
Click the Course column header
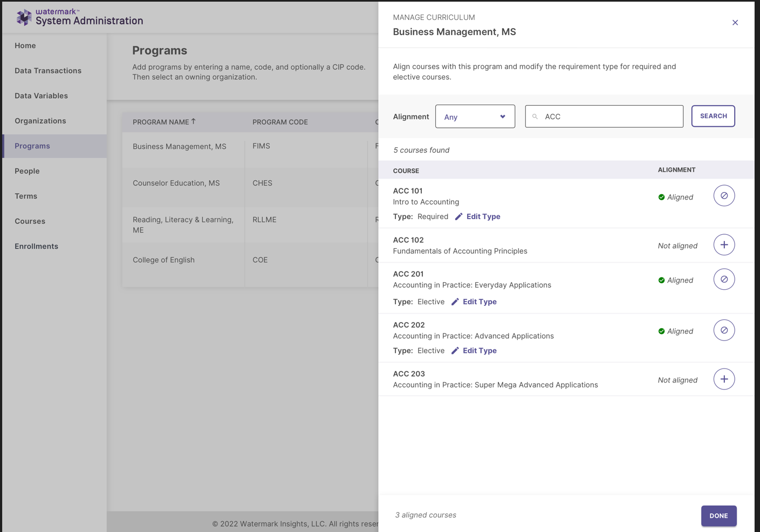[x=406, y=170]
